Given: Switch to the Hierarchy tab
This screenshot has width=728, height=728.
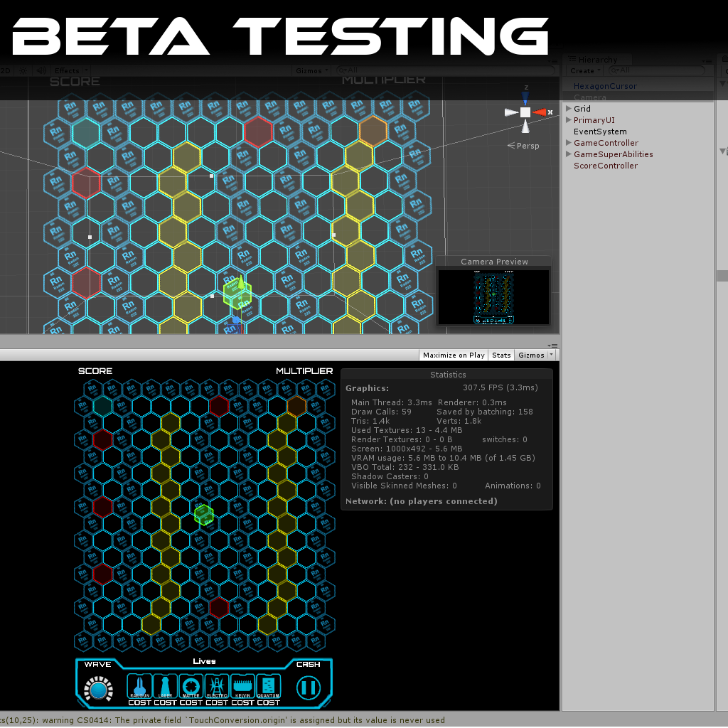Looking at the screenshot, I should coord(596,60).
